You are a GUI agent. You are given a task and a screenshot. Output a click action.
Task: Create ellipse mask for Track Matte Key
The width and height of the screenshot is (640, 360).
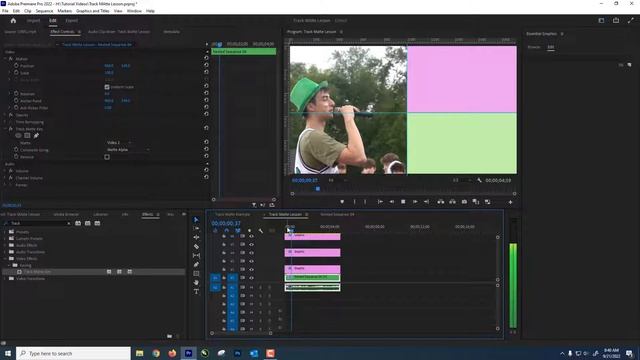[18, 136]
